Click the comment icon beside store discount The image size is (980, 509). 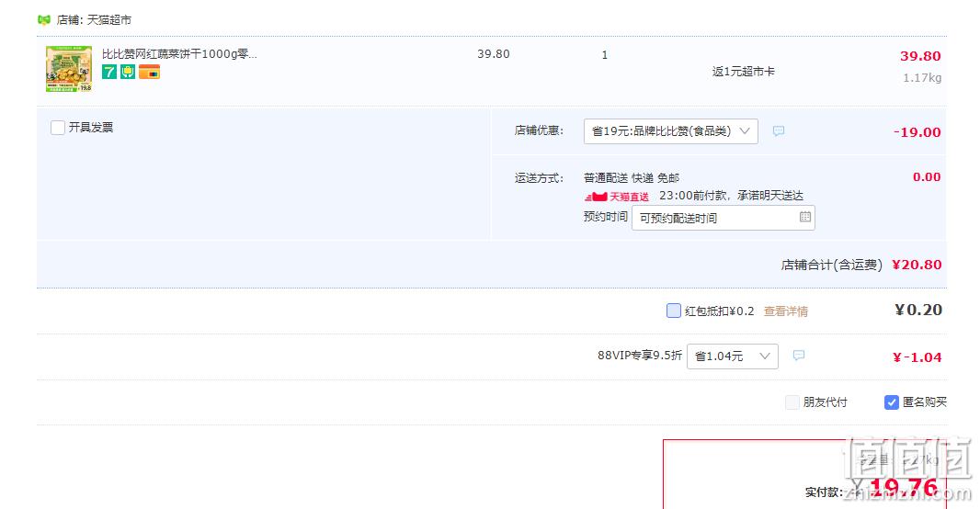tap(778, 131)
